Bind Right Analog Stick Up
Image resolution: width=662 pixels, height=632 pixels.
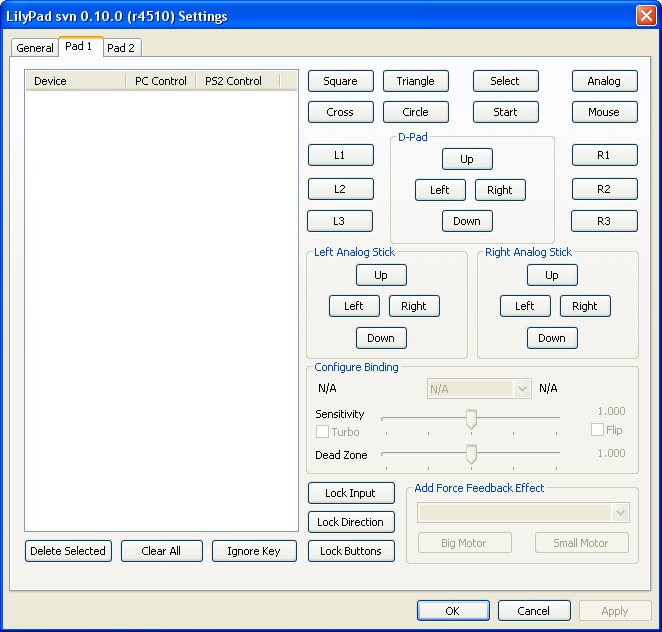pos(552,275)
